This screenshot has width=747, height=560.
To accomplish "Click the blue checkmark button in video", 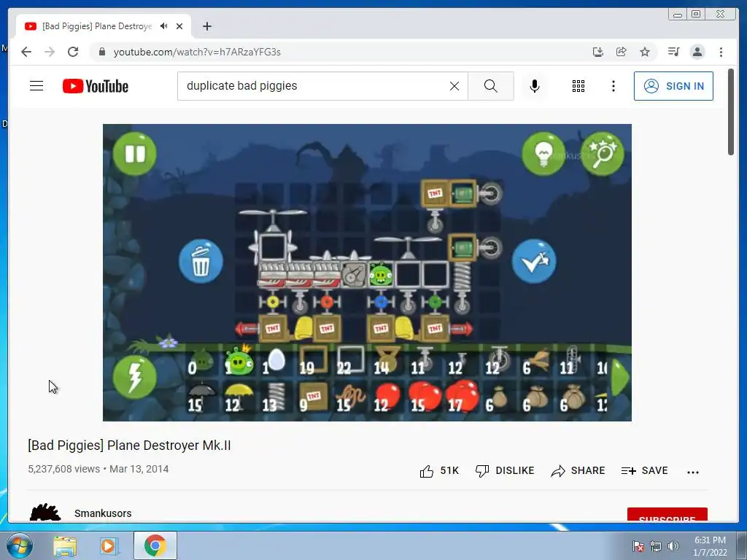I will pyautogui.click(x=534, y=262).
